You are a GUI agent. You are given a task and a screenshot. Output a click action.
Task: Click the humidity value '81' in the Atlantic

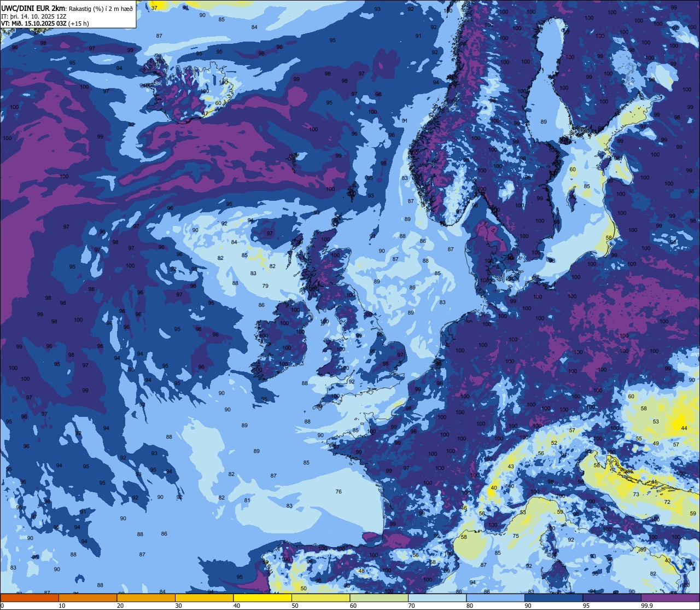click(247, 501)
